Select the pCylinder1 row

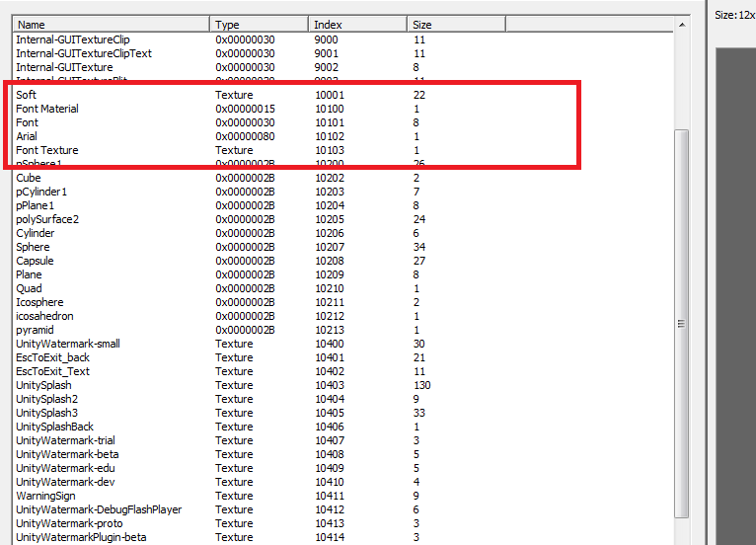(41, 192)
